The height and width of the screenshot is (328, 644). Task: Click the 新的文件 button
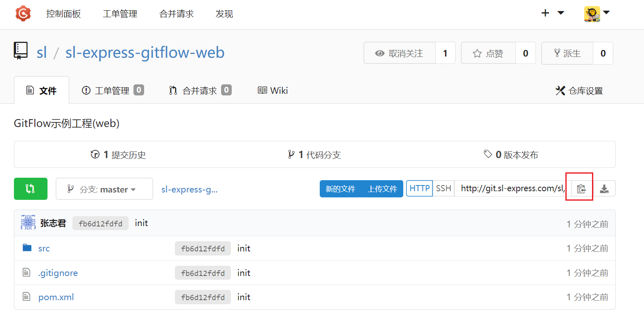pos(340,189)
